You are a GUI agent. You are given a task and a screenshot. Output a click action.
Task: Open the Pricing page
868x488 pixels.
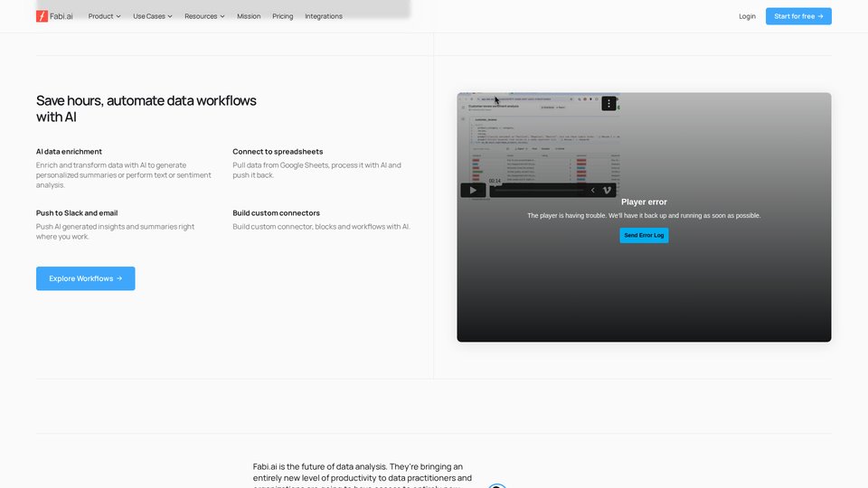[283, 16]
